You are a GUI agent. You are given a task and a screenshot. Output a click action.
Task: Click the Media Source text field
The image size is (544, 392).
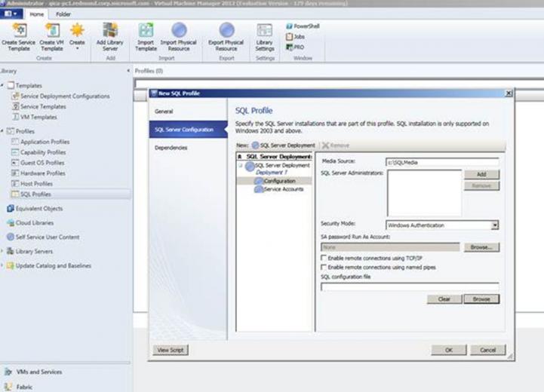(442, 162)
